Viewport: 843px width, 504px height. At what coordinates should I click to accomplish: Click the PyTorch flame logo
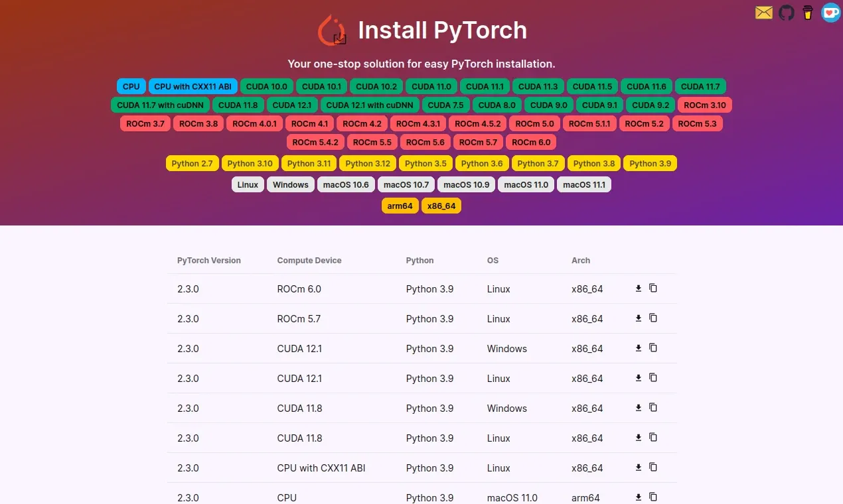tap(331, 31)
